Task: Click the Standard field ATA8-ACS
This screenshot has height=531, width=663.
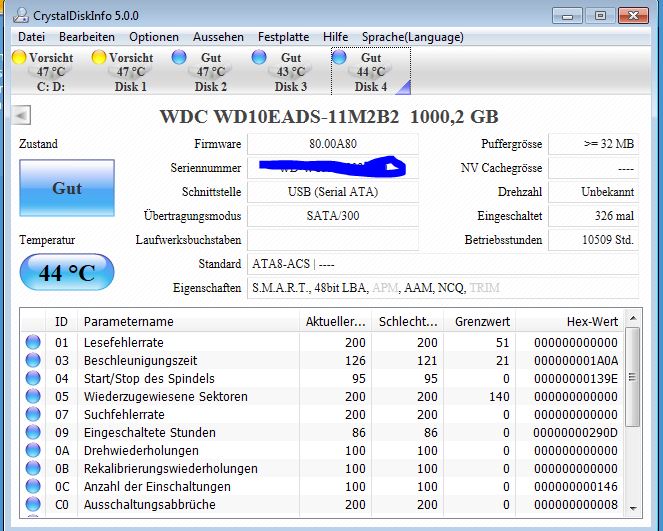Action: pyautogui.click(x=443, y=264)
